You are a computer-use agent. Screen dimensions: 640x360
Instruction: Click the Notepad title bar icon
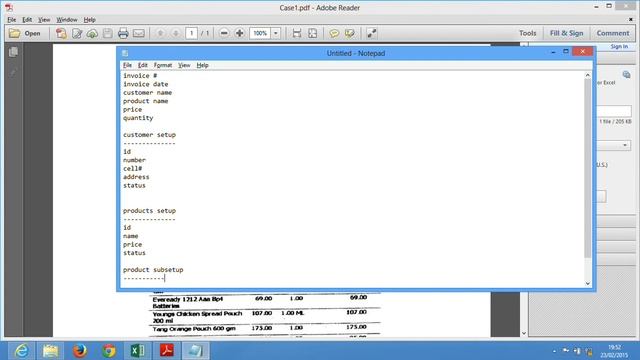point(125,53)
